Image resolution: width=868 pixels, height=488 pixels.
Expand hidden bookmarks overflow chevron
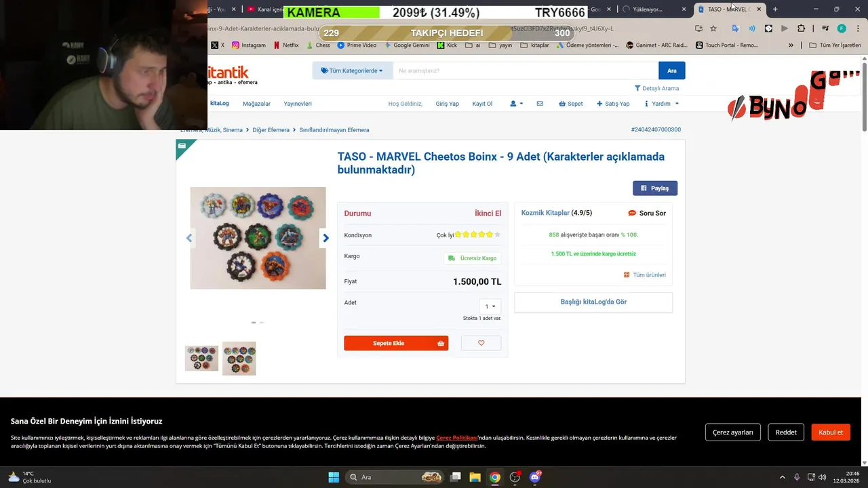coord(791,45)
